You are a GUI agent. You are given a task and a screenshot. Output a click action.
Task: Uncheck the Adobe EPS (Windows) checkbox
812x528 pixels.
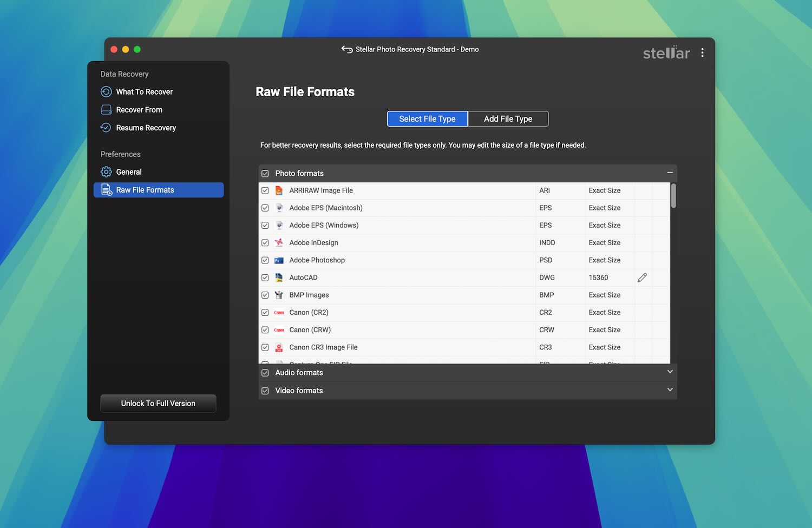[265, 225]
